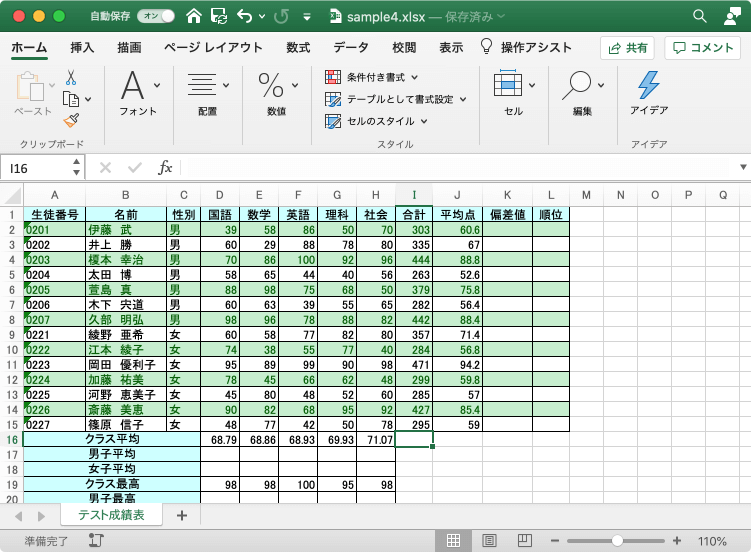This screenshot has height=552, width=751.
Task: Click the 合計 header cell
Action: 414,214
